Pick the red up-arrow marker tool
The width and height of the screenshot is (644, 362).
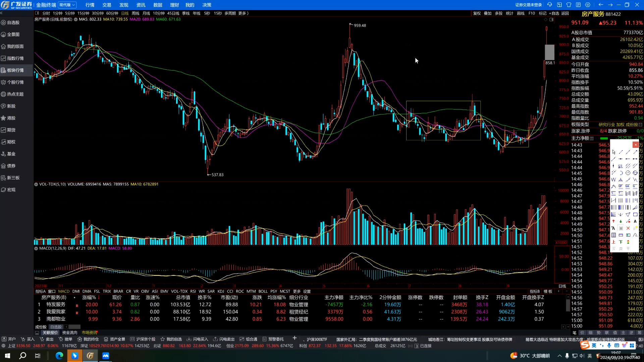(613, 221)
